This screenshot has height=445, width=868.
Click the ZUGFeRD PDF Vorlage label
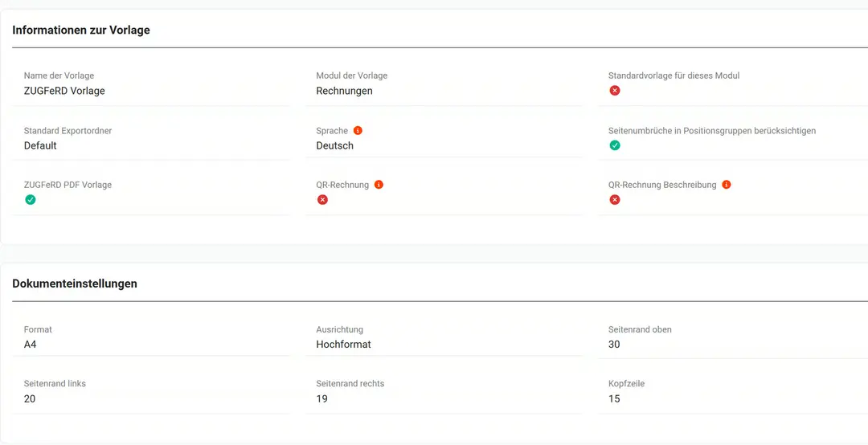[x=68, y=185]
